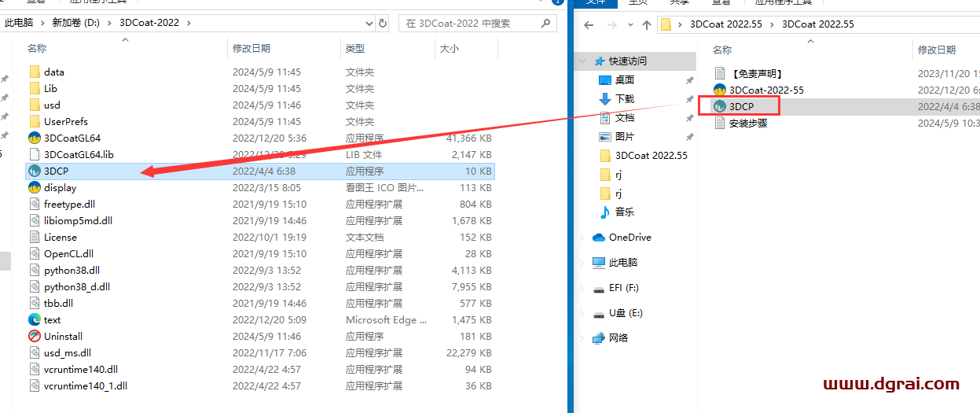Select the 安装步骤 document icon
980x413 pixels.
[x=720, y=123]
